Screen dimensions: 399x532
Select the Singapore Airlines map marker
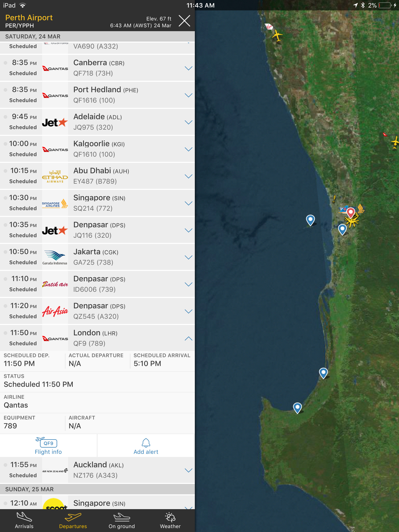pyautogui.click(x=361, y=208)
